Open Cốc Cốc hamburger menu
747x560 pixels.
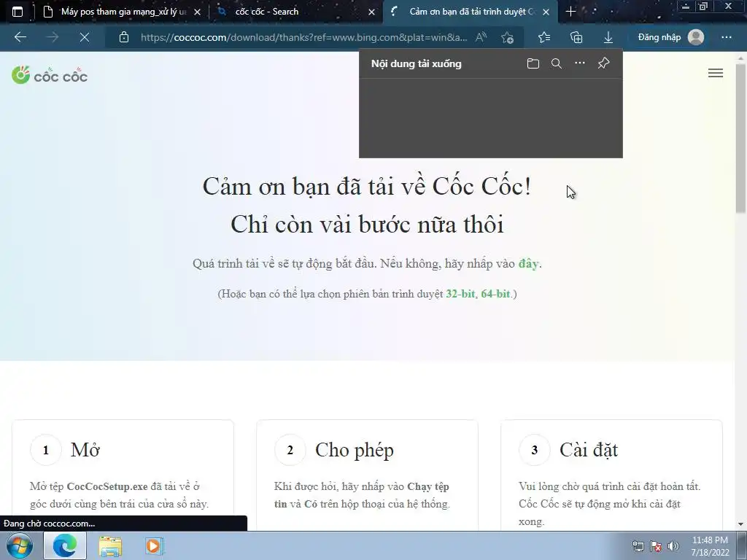[x=716, y=73]
